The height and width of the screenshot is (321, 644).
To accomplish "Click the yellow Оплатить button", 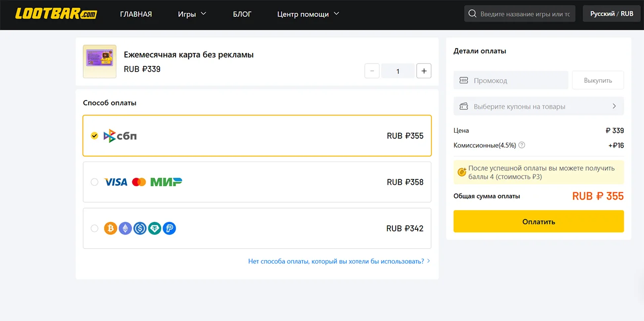I will (x=538, y=221).
